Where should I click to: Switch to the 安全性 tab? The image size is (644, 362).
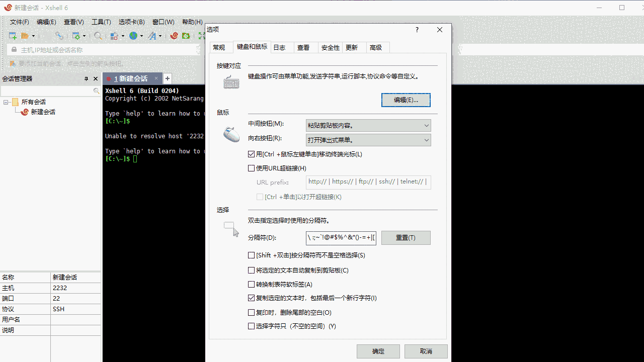coord(330,47)
